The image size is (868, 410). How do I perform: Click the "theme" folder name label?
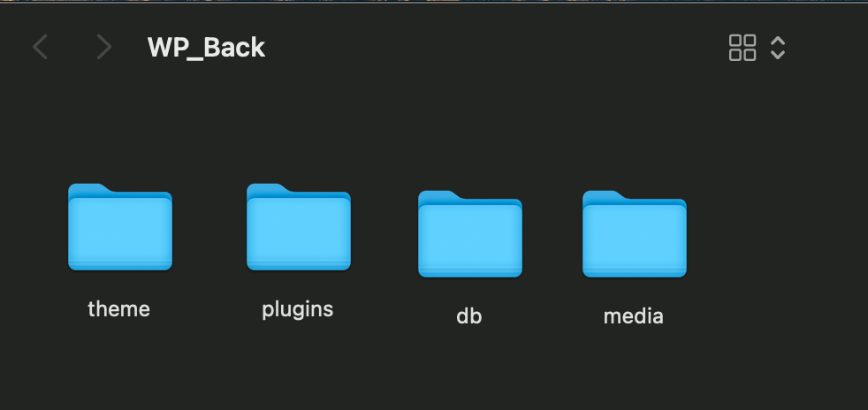pyautogui.click(x=119, y=308)
